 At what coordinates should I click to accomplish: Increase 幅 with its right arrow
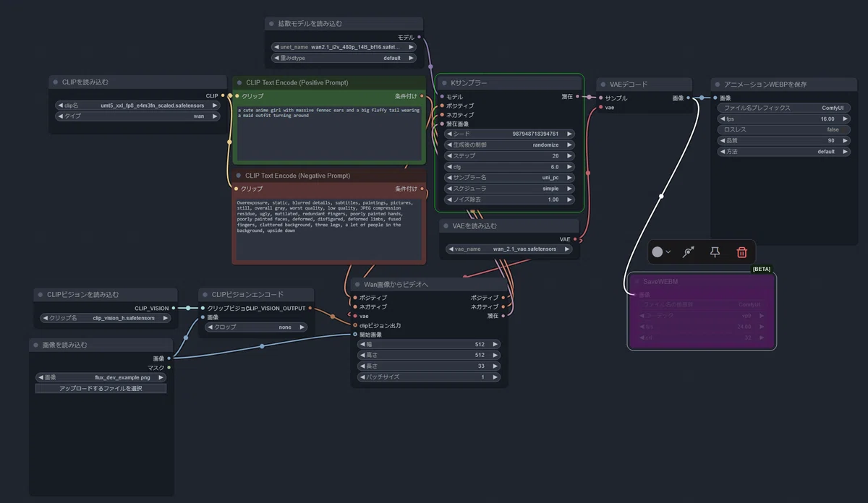pos(495,345)
